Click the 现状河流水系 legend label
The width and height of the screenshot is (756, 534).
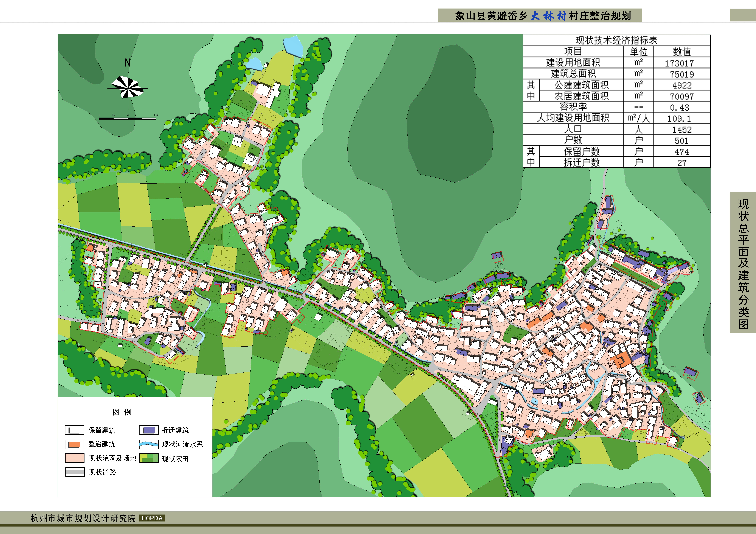[x=182, y=444]
